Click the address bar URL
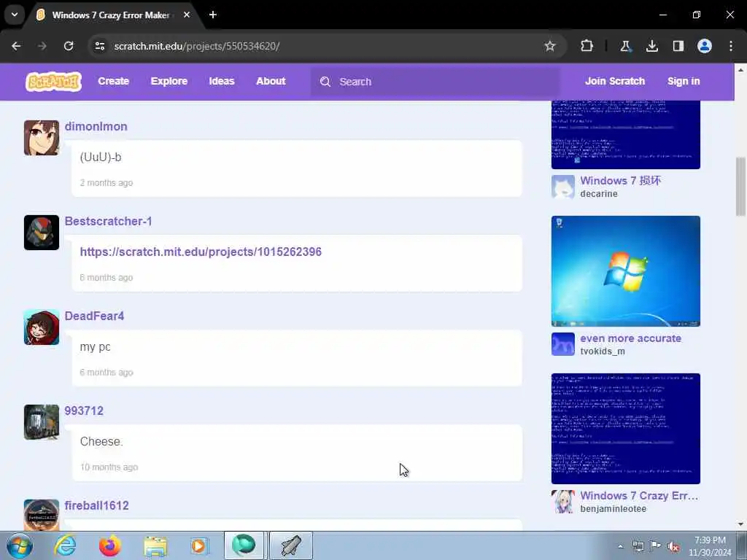This screenshot has height=560, width=747. [197, 46]
